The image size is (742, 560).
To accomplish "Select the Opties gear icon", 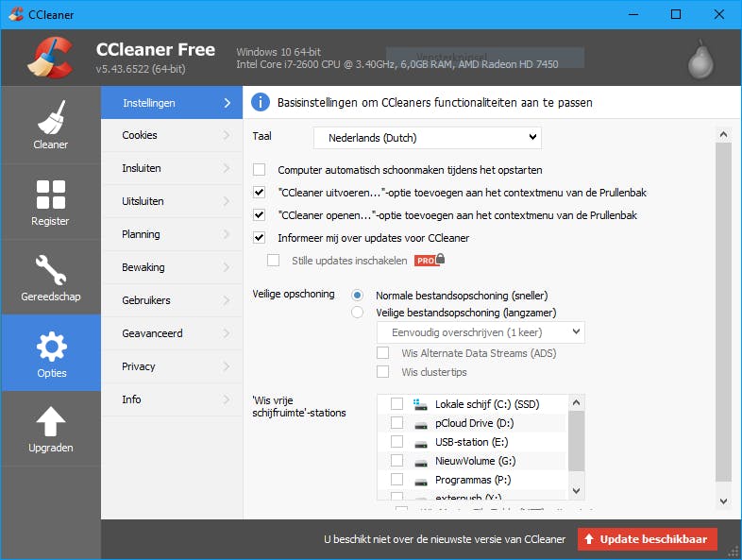I will (51, 347).
